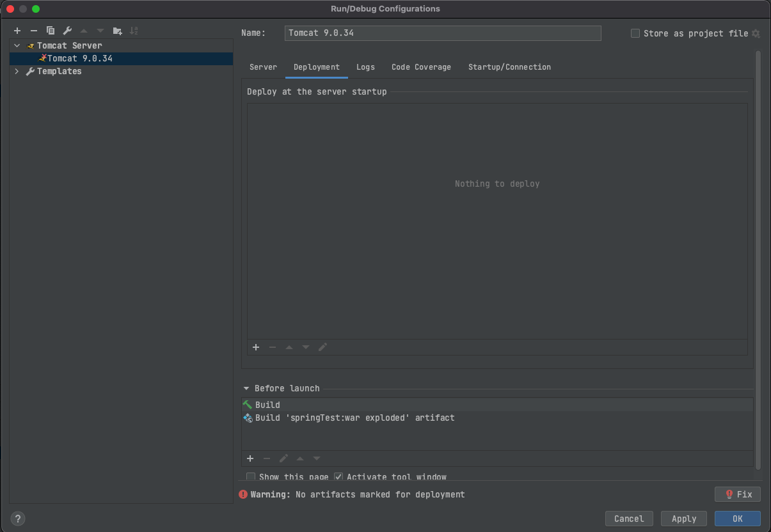This screenshot has height=532, width=771.
Task: Toggle Store as project file checkbox
Action: 635,33
